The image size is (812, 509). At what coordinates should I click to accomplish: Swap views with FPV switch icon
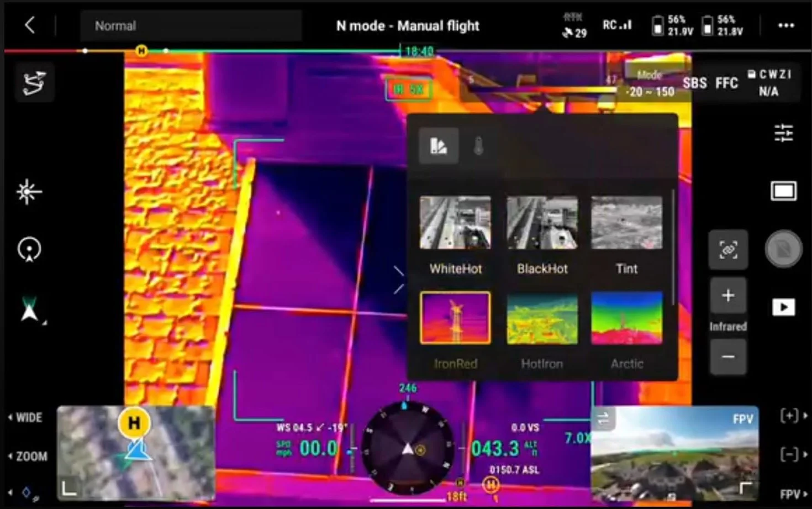603,418
